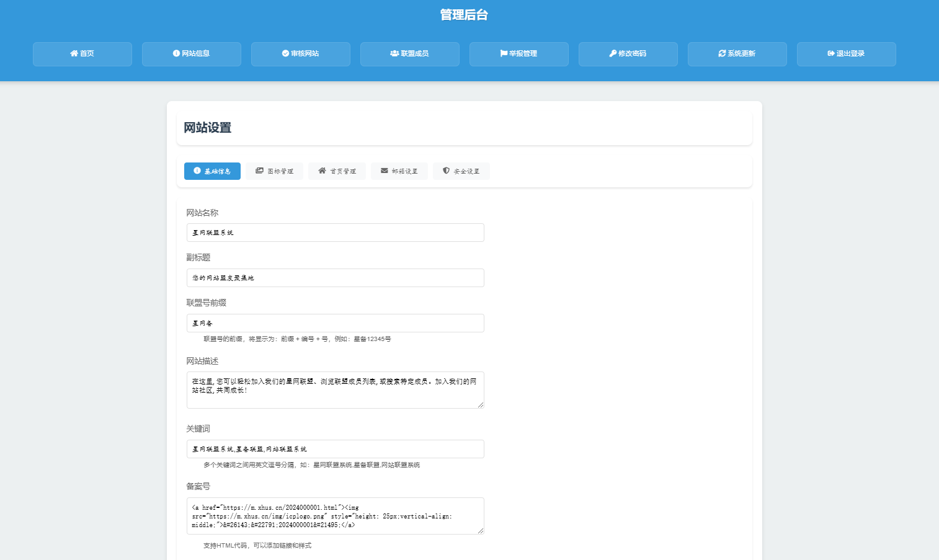Focus the 关键词 input field
The image size is (939, 560).
coord(335,449)
